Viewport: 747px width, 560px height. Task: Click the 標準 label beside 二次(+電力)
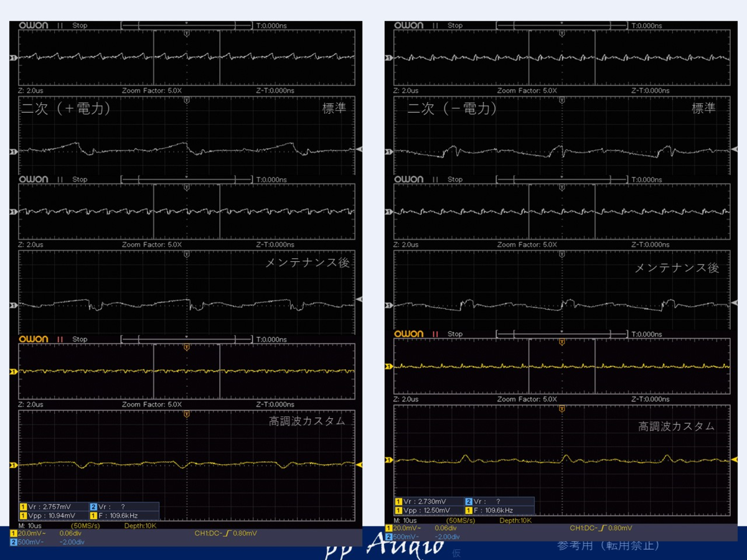pos(334,108)
